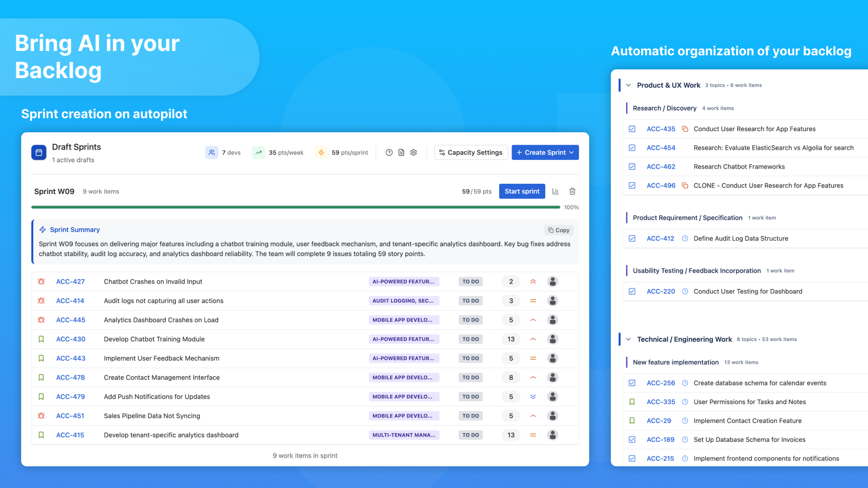This screenshot has width=868, height=488.
Task: Collapse the Technical / Engineering Work section
Action: click(628, 339)
